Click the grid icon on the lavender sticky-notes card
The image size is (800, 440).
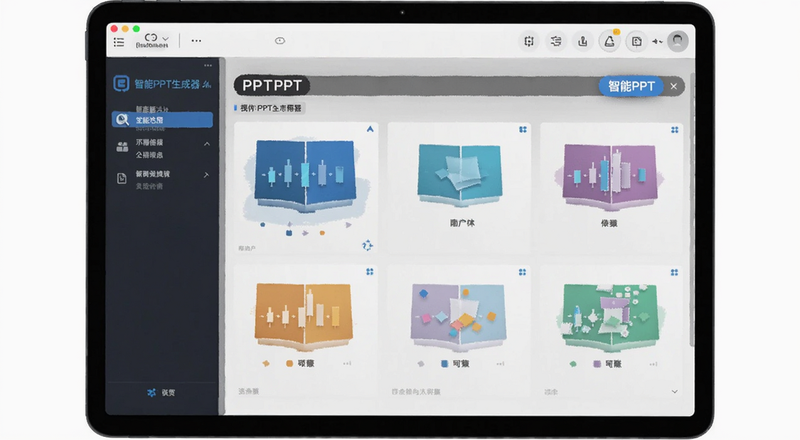[x=522, y=272]
